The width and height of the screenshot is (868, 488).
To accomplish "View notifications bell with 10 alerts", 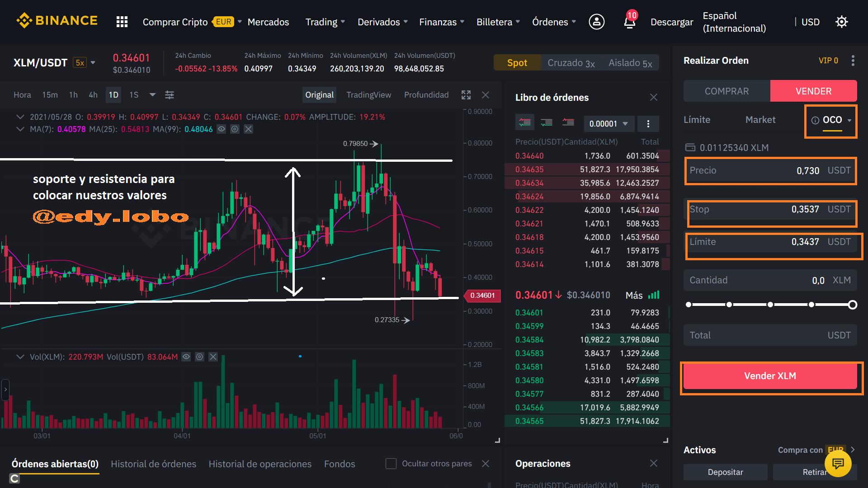I will (x=630, y=21).
